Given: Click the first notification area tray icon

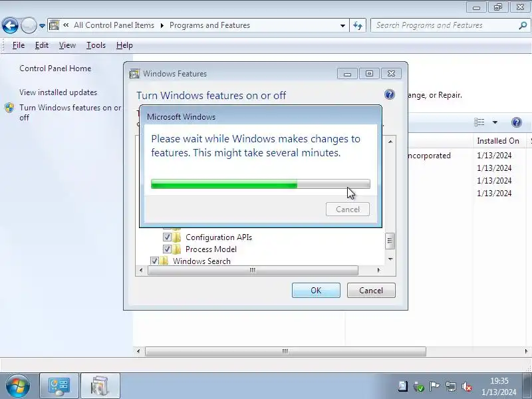Looking at the screenshot, I should coord(403,386).
